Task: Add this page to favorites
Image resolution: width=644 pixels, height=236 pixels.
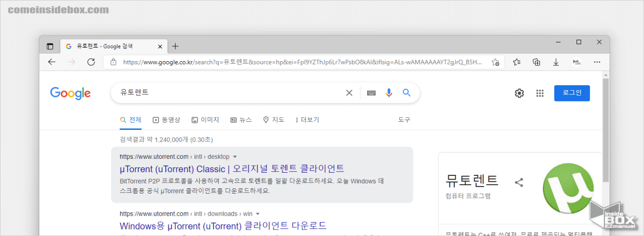Action: 495,62
